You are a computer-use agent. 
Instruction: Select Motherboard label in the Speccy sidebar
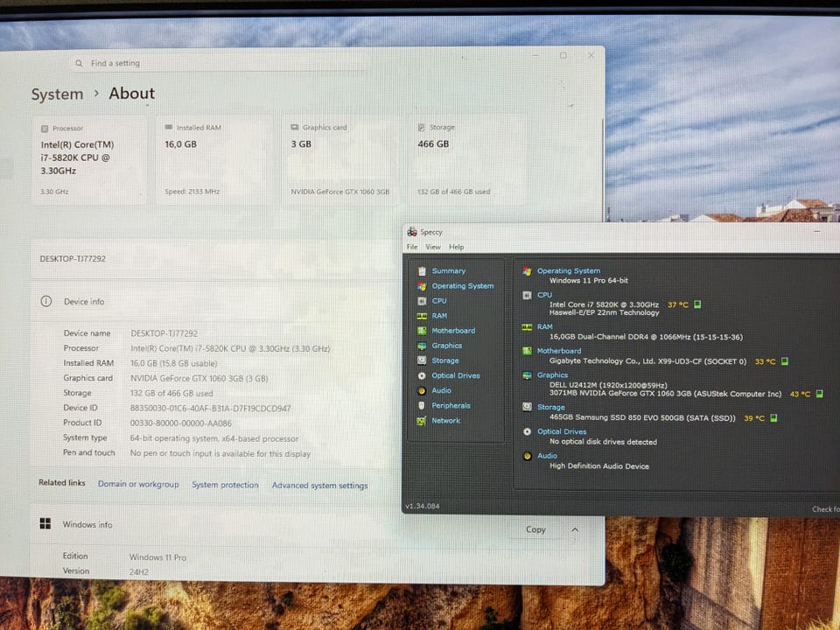point(453,331)
